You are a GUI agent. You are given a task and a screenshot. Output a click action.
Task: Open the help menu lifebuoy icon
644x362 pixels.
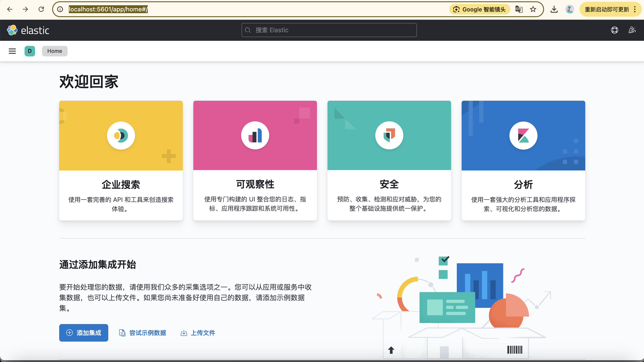pos(614,30)
